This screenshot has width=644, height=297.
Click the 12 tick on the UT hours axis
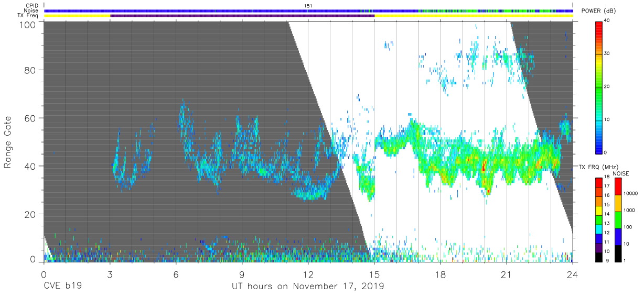tap(308, 274)
